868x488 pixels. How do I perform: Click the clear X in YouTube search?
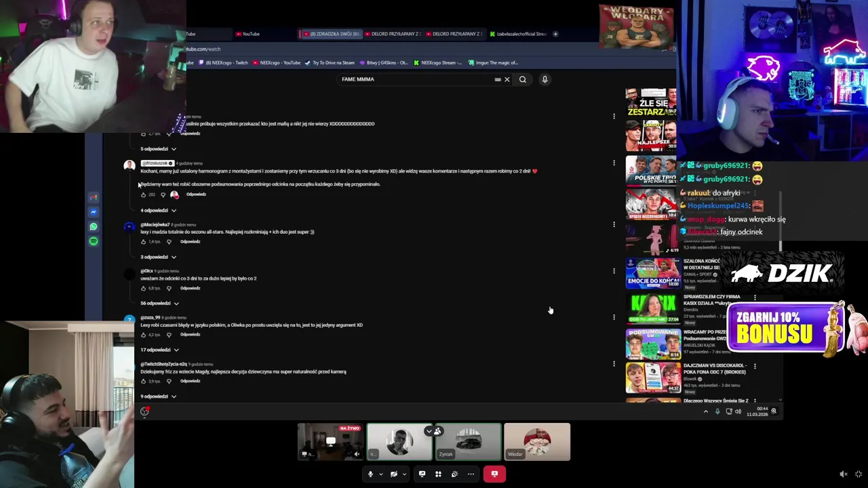[x=507, y=79]
